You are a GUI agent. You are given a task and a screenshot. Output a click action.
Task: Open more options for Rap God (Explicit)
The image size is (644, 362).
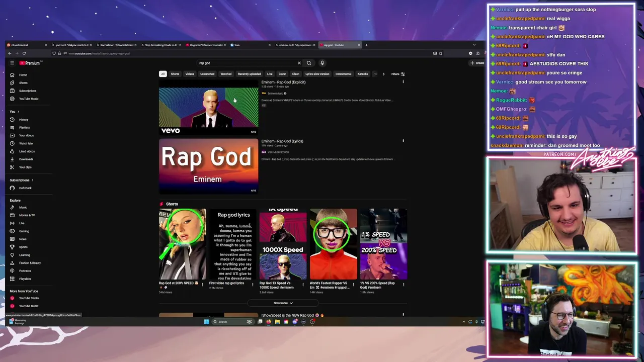(x=403, y=82)
